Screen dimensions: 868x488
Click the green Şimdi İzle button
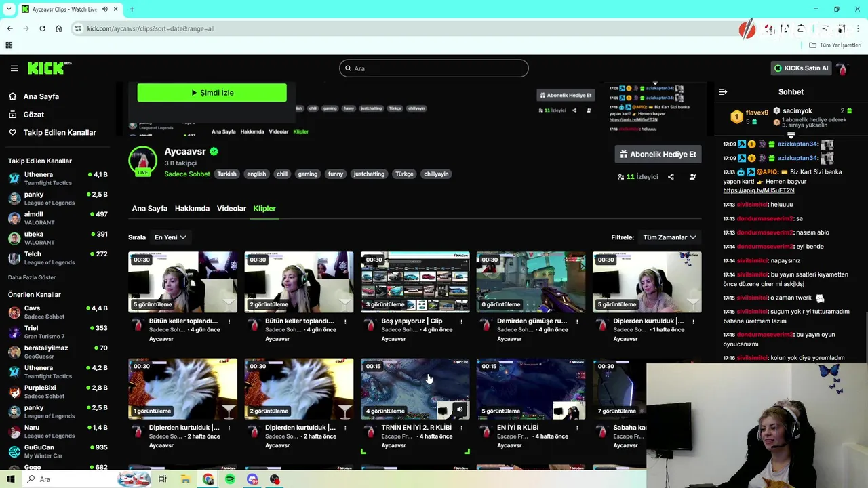[212, 93]
